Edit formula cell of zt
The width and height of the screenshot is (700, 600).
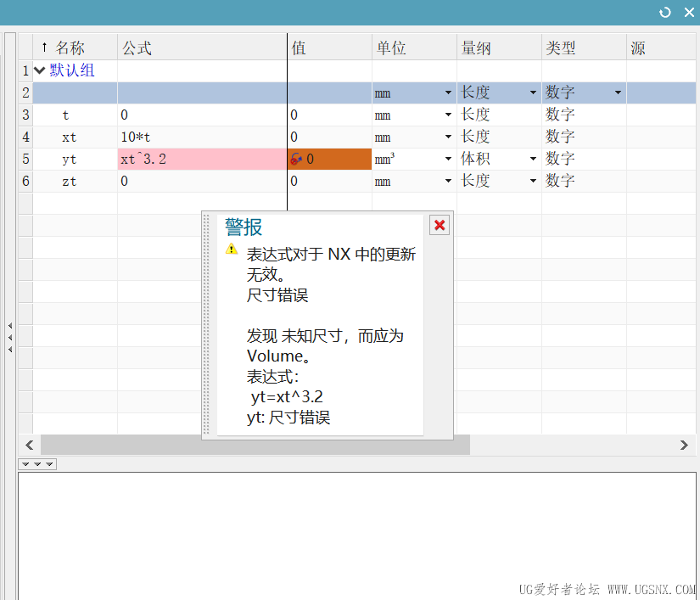coord(202,181)
